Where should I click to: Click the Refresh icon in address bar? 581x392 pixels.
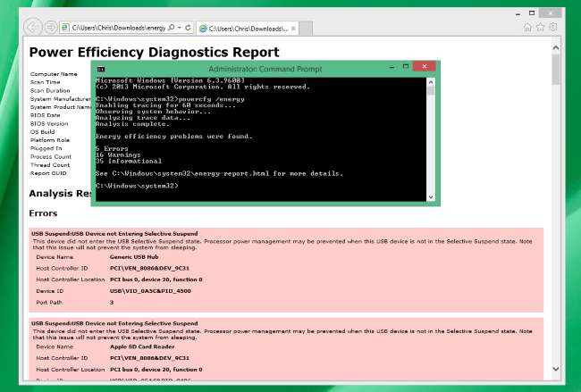tap(188, 28)
